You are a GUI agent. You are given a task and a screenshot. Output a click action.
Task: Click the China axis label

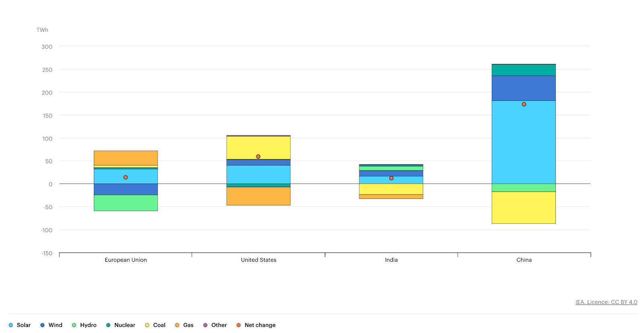click(x=524, y=260)
